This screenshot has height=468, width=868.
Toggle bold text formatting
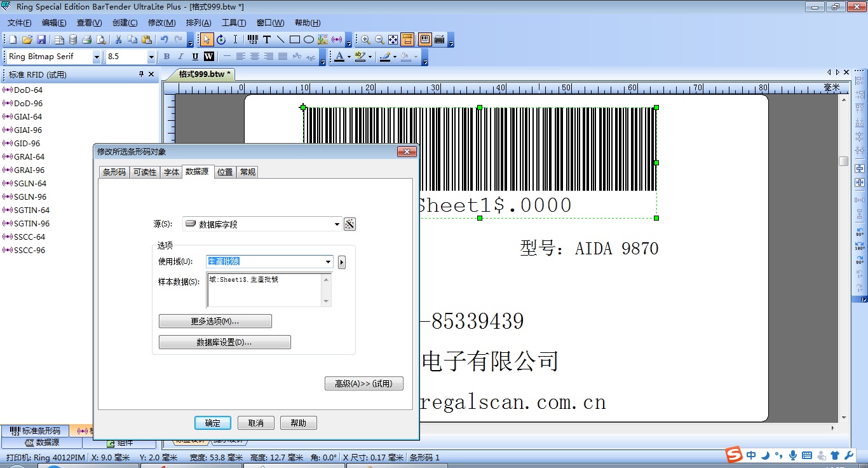click(166, 57)
